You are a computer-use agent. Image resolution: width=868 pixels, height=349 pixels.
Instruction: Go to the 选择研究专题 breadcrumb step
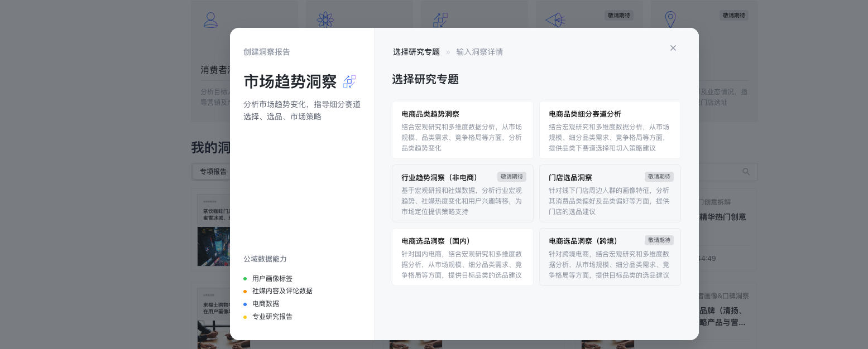tap(416, 52)
